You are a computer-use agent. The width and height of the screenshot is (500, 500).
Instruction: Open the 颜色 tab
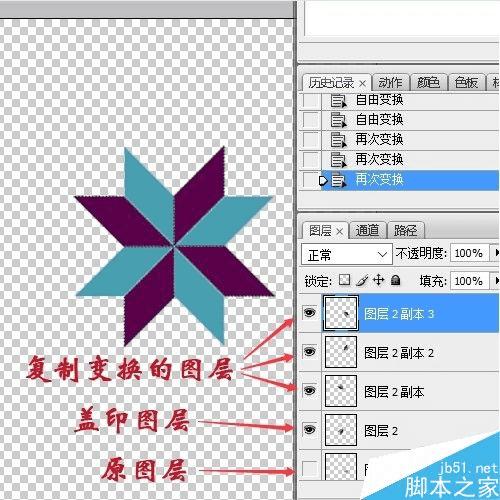tap(428, 82)
